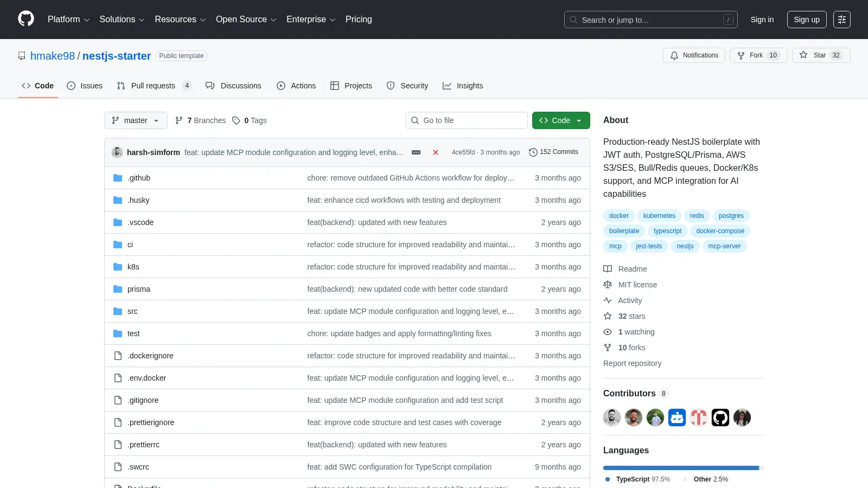Viewport: 868px width, 488px height.
Task: Click the star icon in sidebar stars row
Action: coord(608,316)
